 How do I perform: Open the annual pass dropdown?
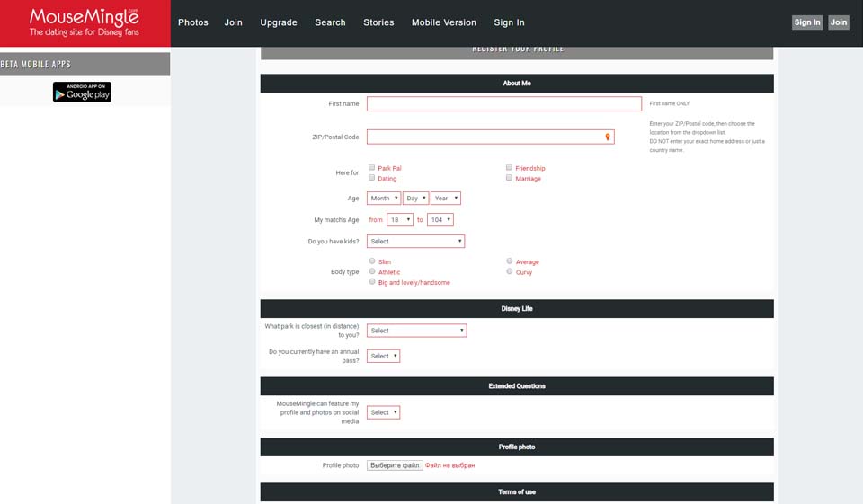pyautogui.click(x=383, y=357)
